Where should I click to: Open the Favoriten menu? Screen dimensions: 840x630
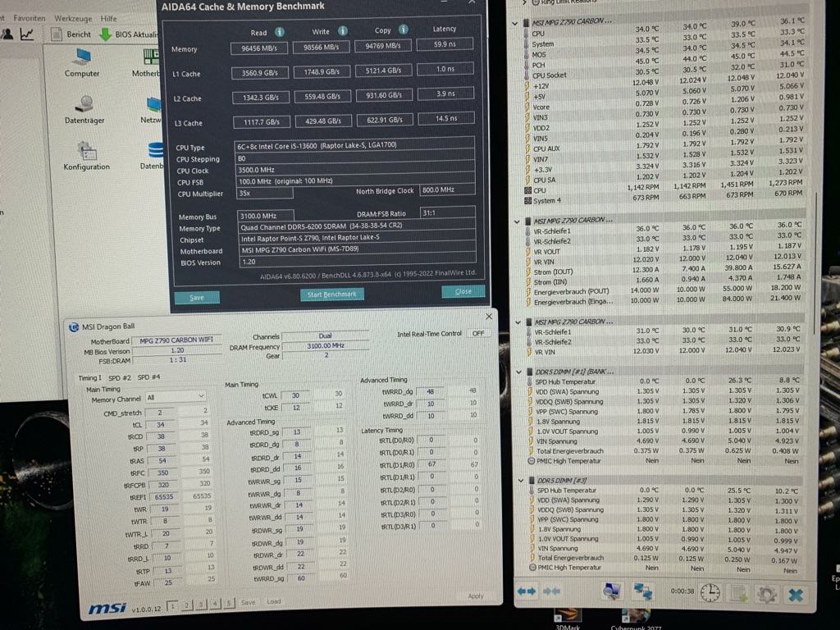(x=29, y=18)
